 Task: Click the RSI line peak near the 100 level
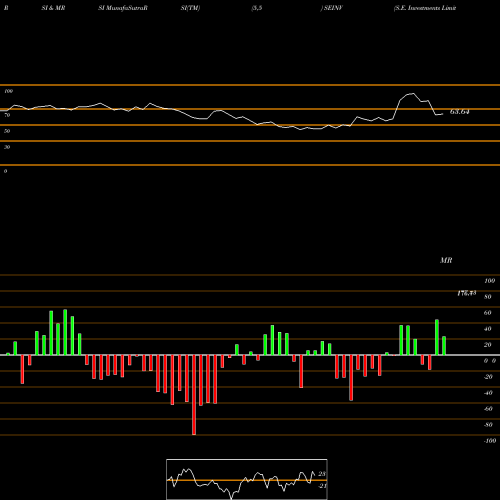[413, 94]
